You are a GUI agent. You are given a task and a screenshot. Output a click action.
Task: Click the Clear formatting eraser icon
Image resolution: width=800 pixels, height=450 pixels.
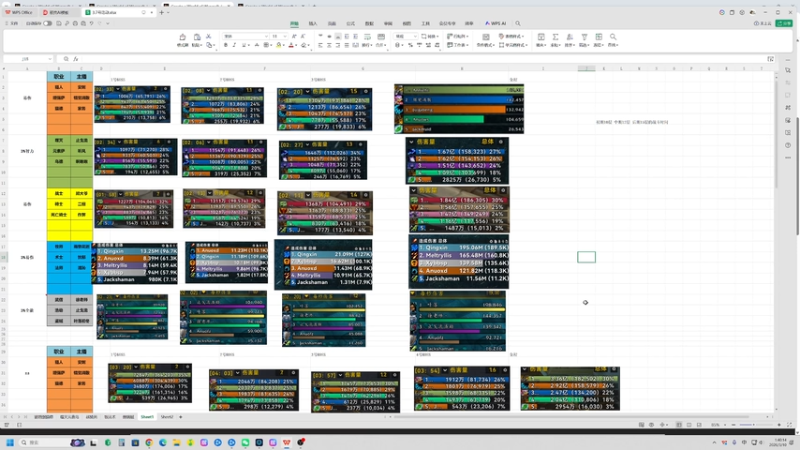tap(304, 45)
